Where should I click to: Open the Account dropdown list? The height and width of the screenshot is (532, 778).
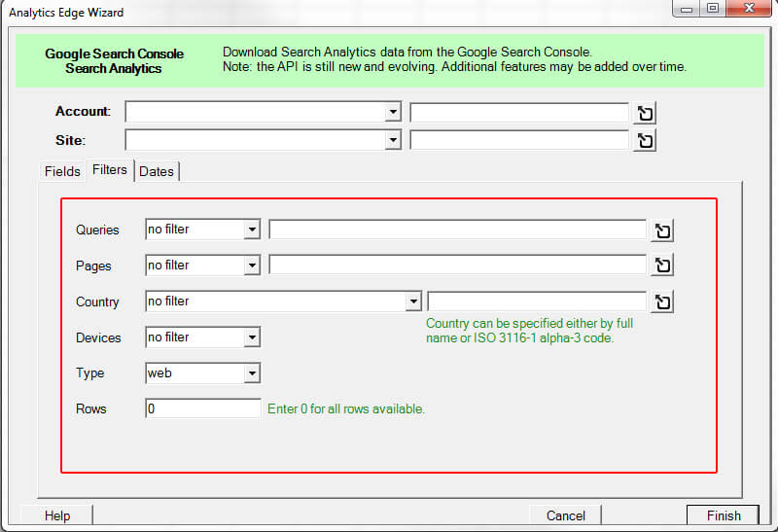pyautogui.click(x=393, y=112)
